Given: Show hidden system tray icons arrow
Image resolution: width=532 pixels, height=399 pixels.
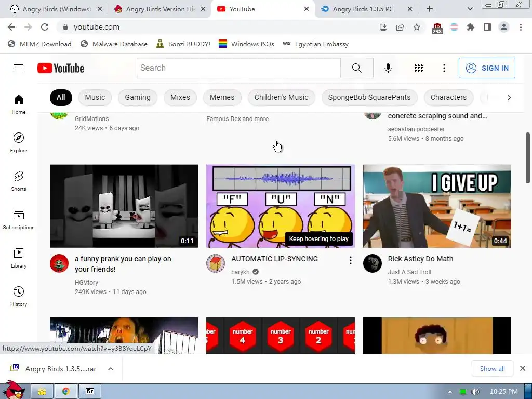Looking at the screenshot, I should click(450, 392).
